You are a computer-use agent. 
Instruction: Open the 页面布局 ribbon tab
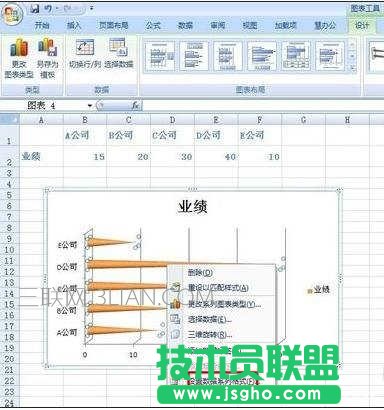coord(113,26)
